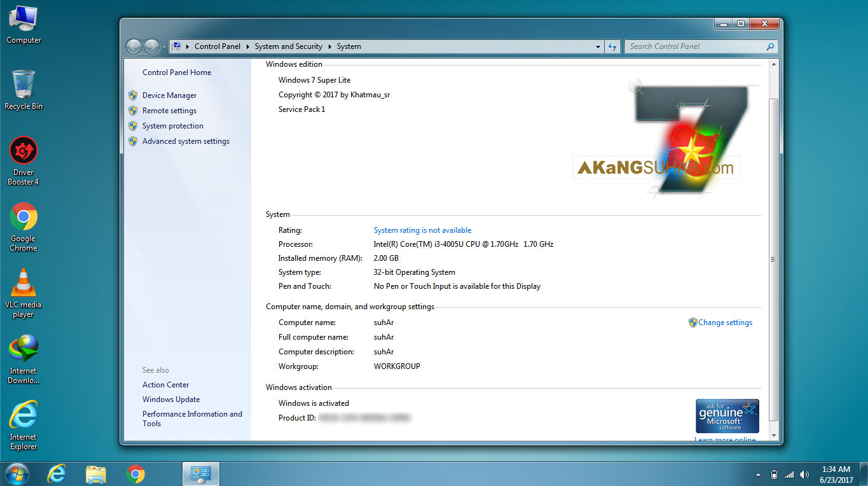Click the shield icon beside System protection

point(133,126)
